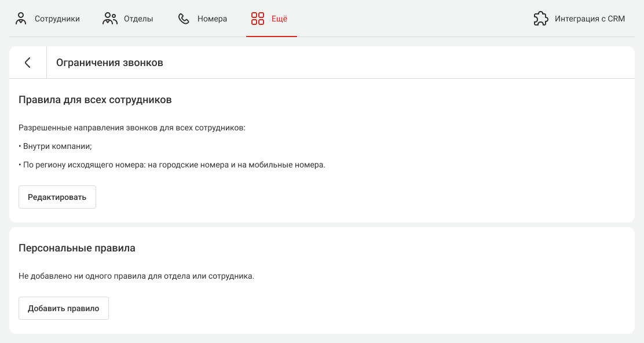Switch to the Отделы tab label
This screenshot has height=343, width=644.
[x=138, y=19]
